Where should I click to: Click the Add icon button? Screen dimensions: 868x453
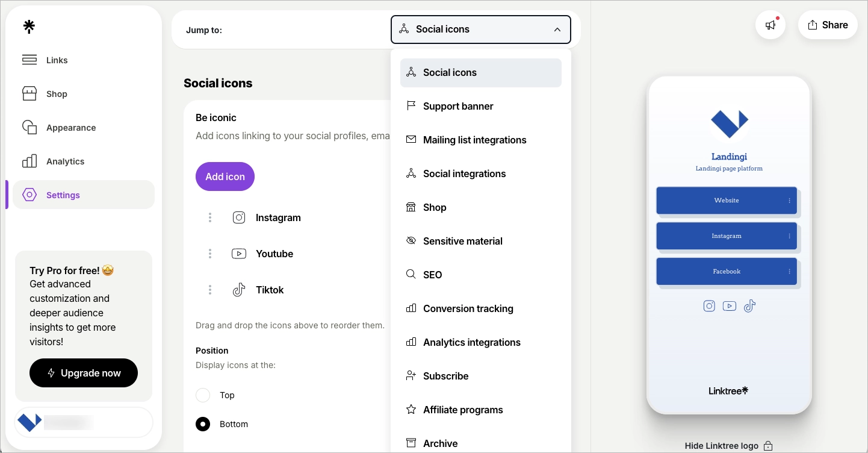pyautogui.click(x=225, y=177)
